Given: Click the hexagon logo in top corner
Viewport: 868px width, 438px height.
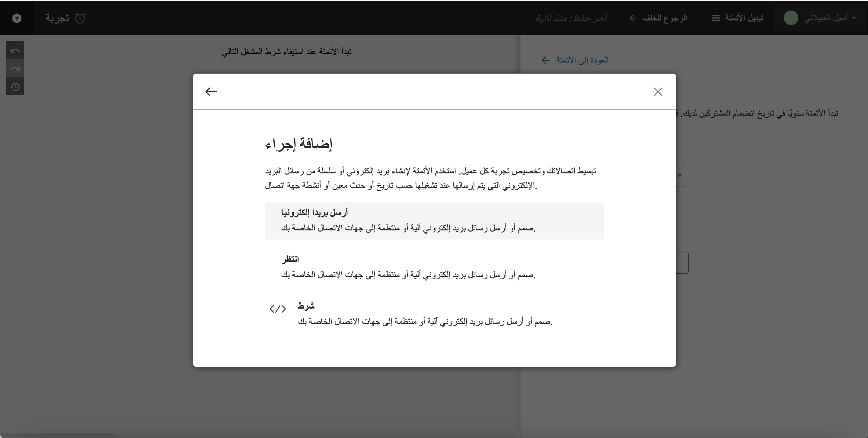Looking at the screenshot, I should pyautogui.click(x=17, y=18).
